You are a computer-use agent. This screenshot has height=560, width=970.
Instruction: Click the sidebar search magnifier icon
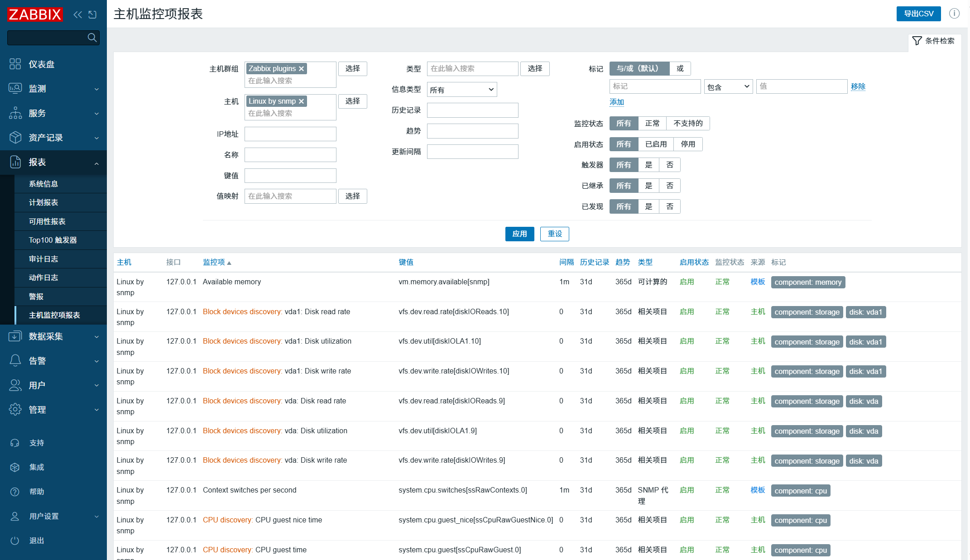[92, 38]
